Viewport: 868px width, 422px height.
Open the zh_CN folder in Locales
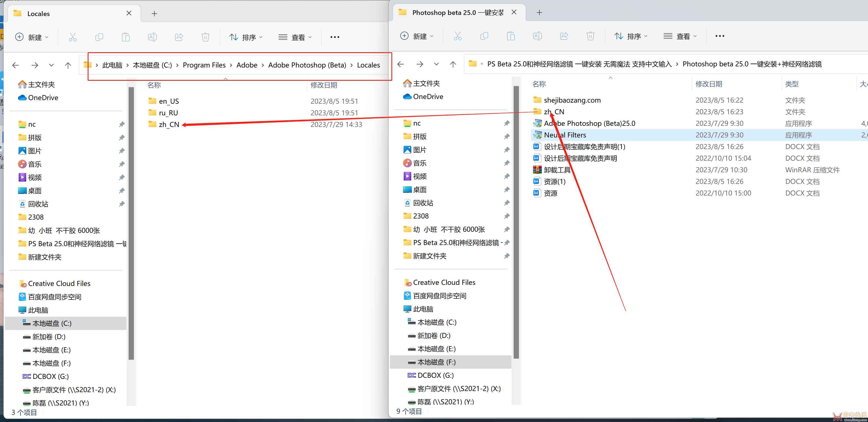click(168, 124)
